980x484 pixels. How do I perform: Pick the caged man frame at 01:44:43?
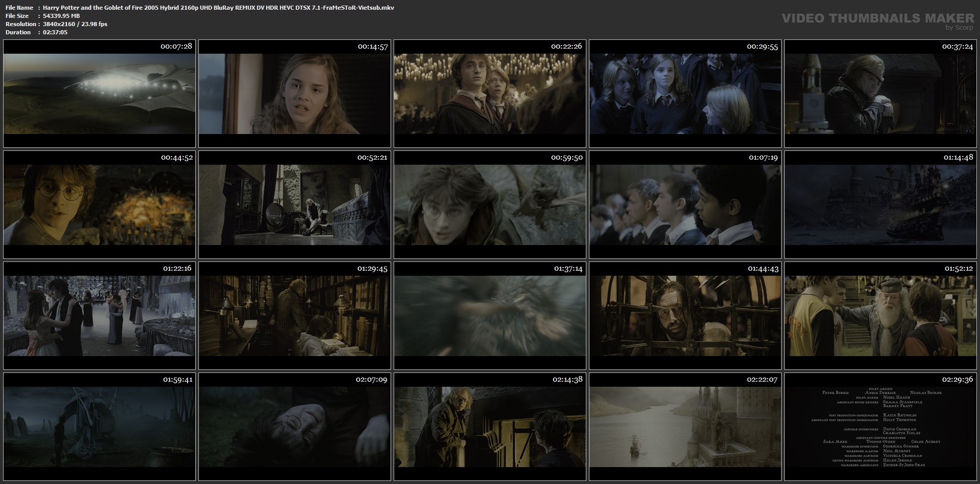685,316
